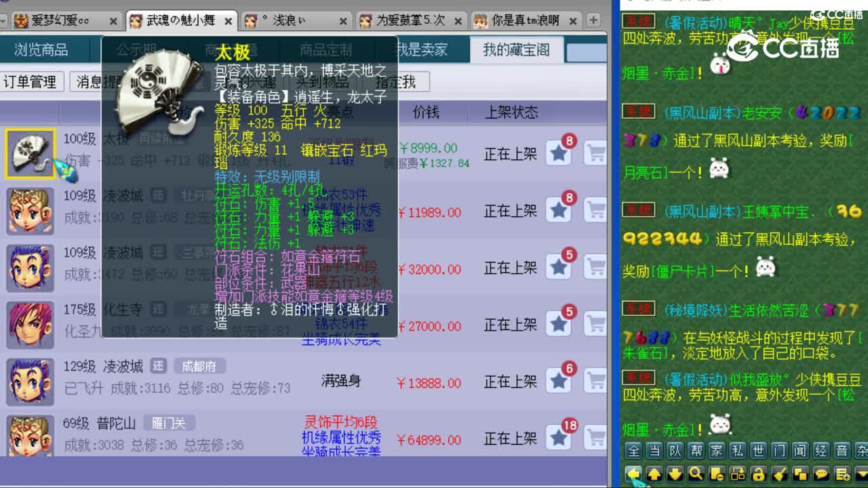
Task: Open 订单管理 button
Action: point(30,82)
